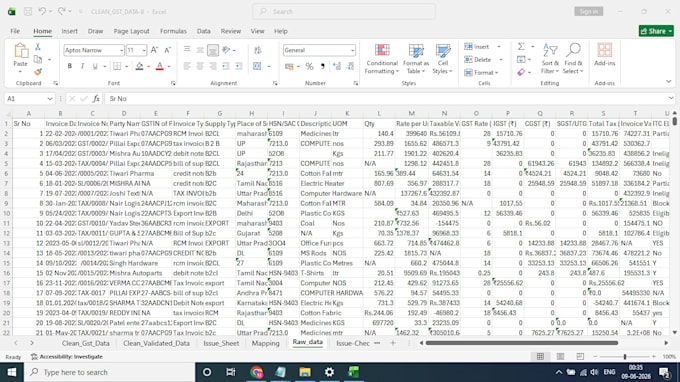Open the Insert cells dropdown arrow

[x=499, y=47]
